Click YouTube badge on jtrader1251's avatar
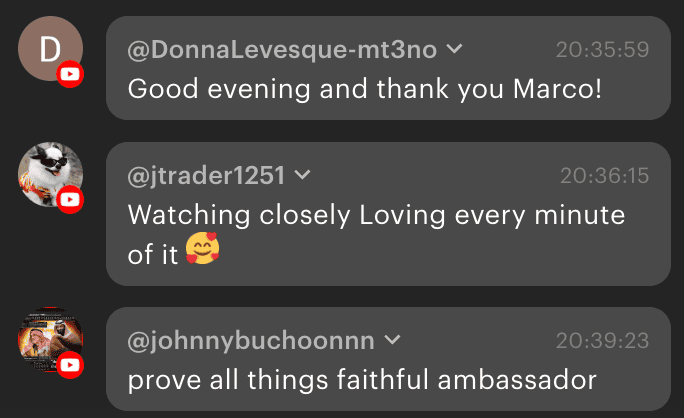The width and height of the screenshot is (684, 418). click(x=70, y=201)
